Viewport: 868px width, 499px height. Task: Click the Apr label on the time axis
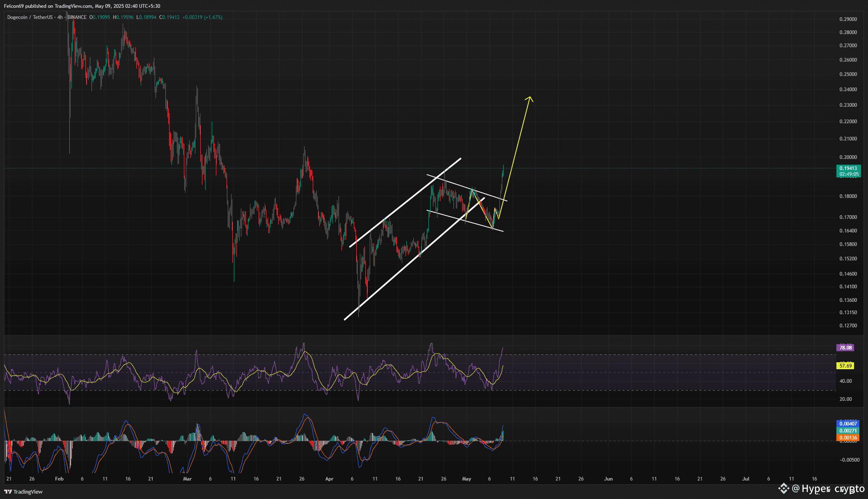click(x=329, y=478)
